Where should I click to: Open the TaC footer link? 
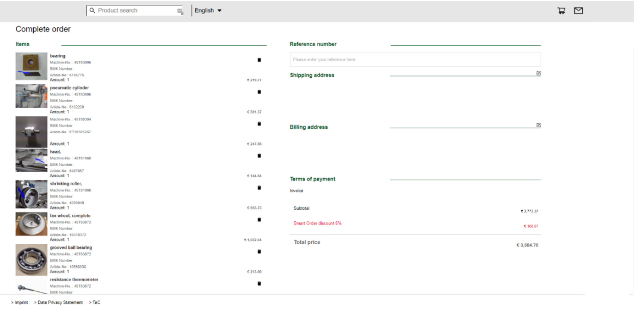(x=96, y=303)
